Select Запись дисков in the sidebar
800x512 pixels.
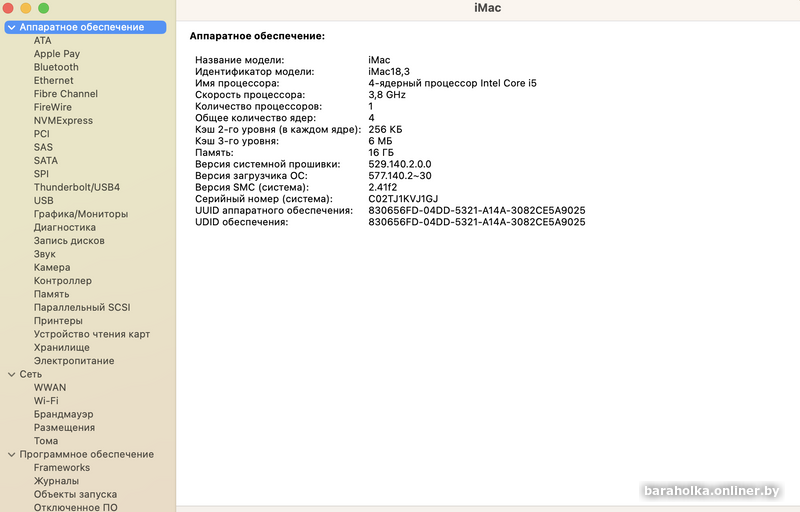coord(69,241)
